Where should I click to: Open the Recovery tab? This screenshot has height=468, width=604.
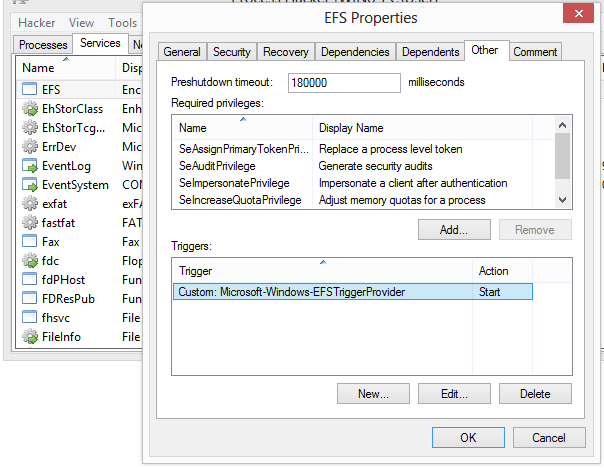pos(287,52)
